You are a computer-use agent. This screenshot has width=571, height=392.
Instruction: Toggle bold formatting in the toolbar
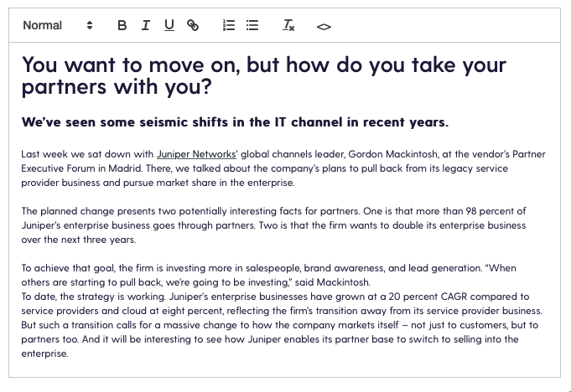(x=122, y=25)
